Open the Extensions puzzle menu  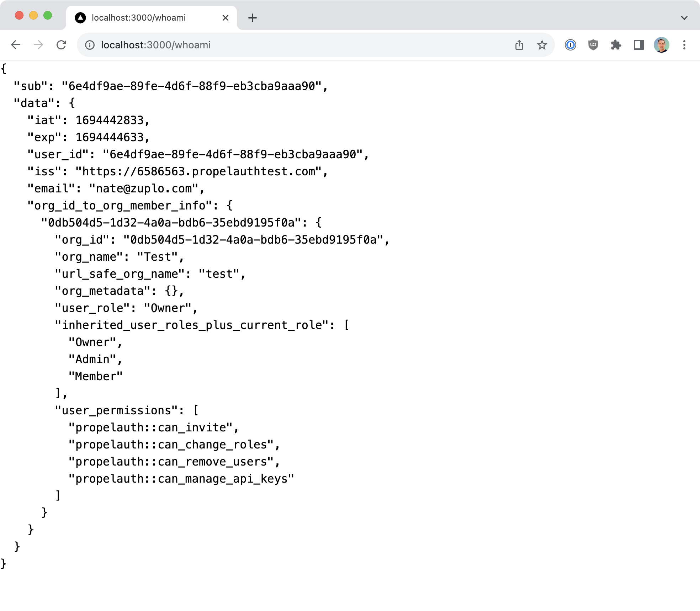tap(616, 45)
